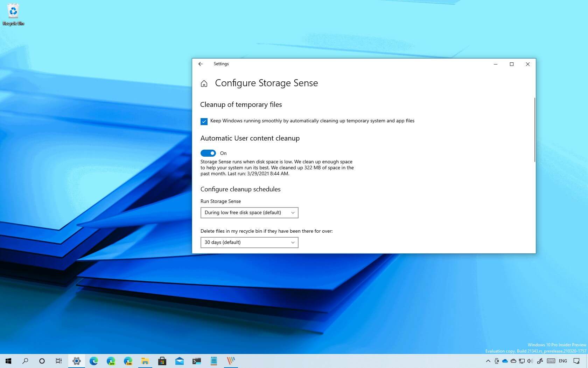
Task: Open Windows Terminal from taskbar
Action: (196, 361)
